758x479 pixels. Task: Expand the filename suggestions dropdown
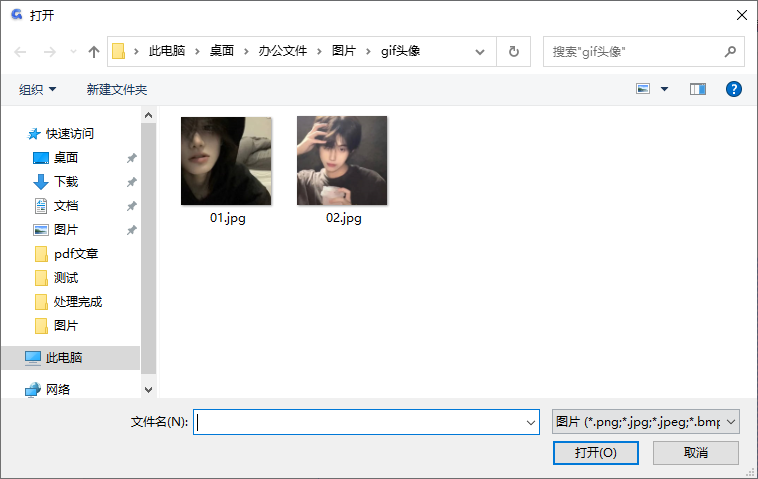click(x=531, y=423)
